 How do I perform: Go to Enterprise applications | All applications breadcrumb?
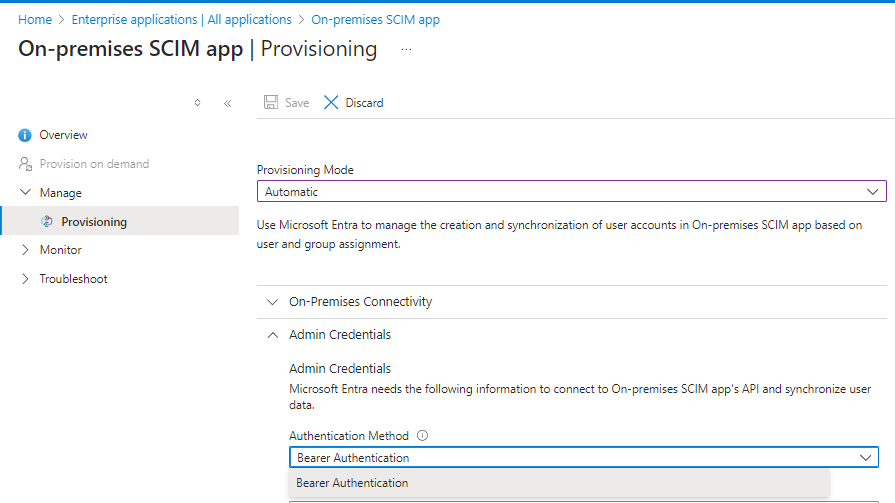(182, 19)
